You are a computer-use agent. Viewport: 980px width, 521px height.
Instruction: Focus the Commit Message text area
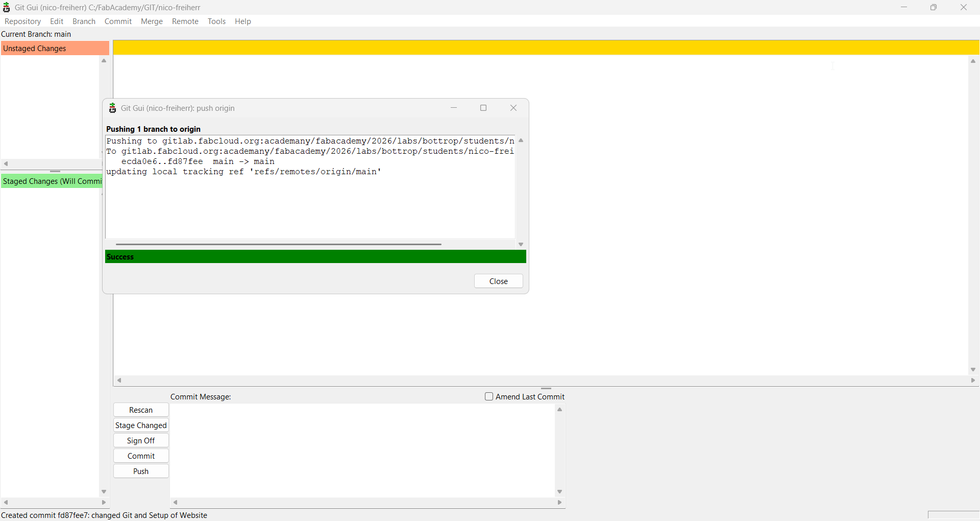coord(362,451)
